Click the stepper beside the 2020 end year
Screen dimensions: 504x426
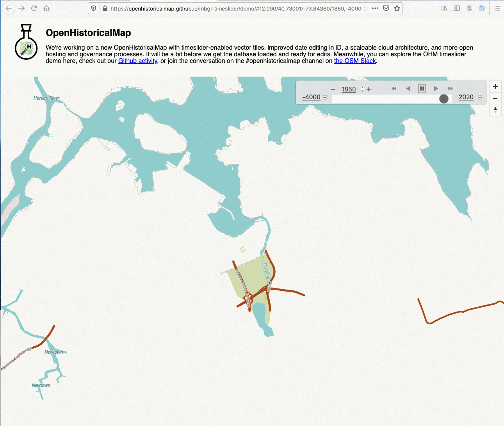(x=479, y=97)
